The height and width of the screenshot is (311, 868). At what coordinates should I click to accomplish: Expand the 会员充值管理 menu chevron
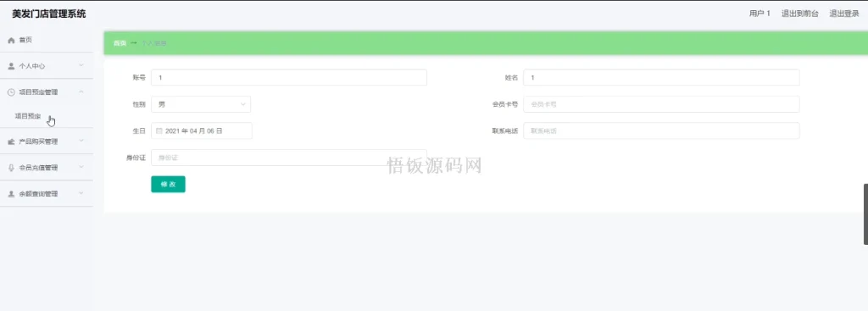81,167
